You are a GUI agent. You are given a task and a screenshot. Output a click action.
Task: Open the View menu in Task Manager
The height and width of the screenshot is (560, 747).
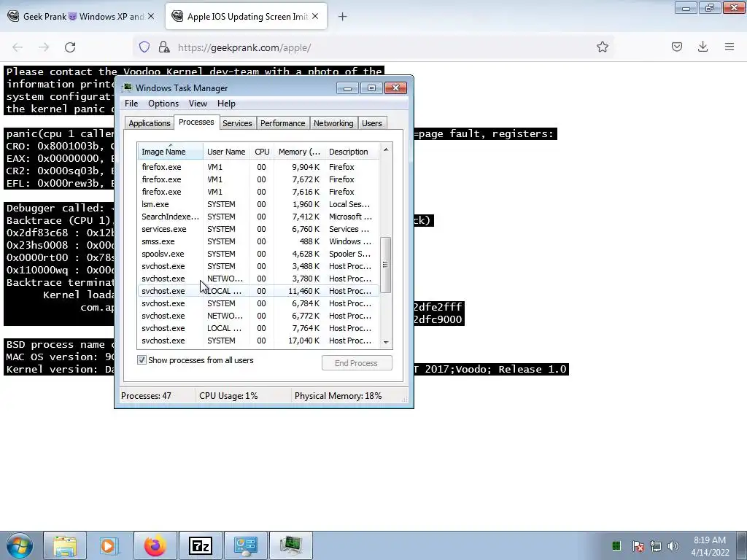198,104
